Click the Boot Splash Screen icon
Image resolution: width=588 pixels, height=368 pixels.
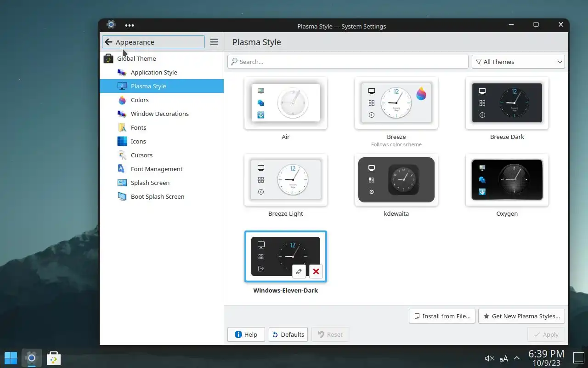(x=122, y=196)
